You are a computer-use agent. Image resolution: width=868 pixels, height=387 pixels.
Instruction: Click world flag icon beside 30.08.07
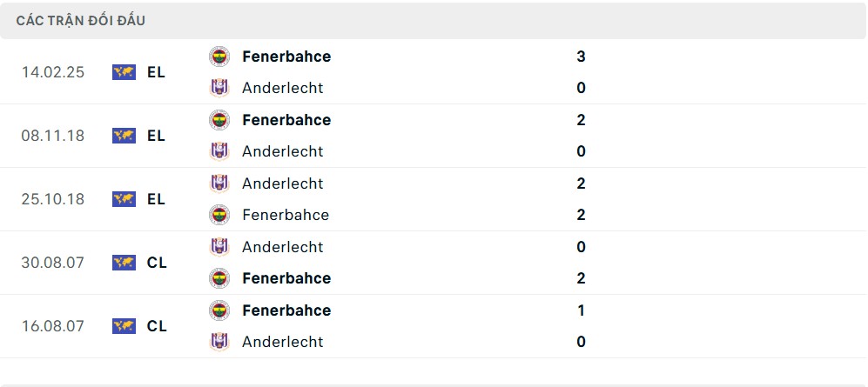coord(124,263)
